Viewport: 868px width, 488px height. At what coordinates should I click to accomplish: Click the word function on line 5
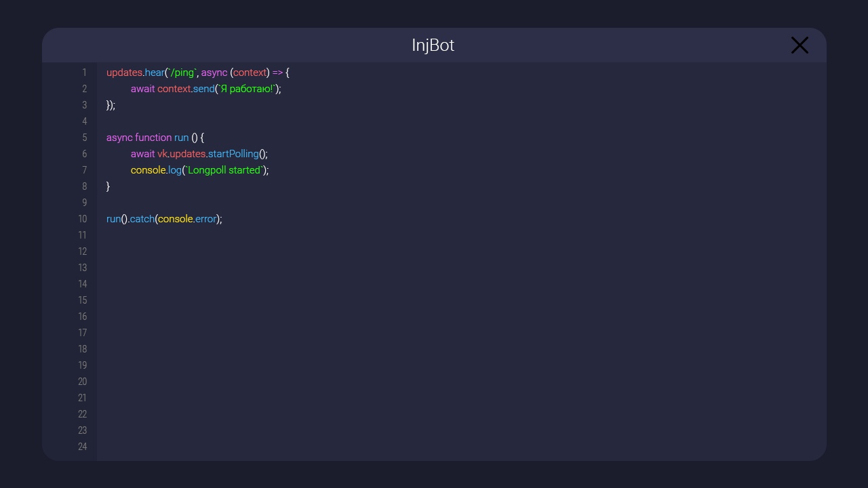point(153,138)
